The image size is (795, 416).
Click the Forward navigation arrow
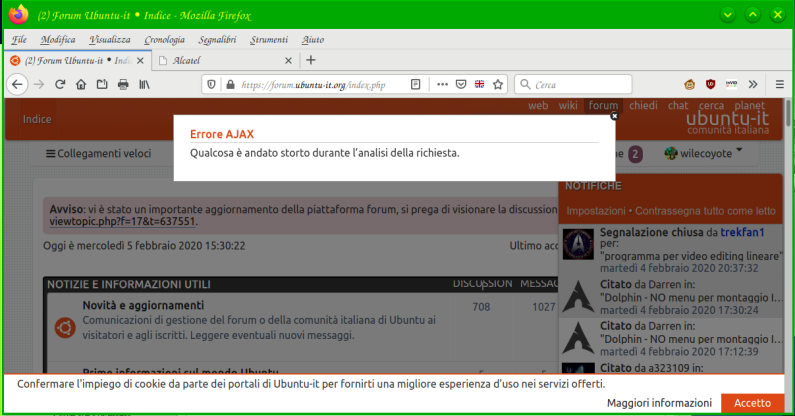[x=39, y=84]
